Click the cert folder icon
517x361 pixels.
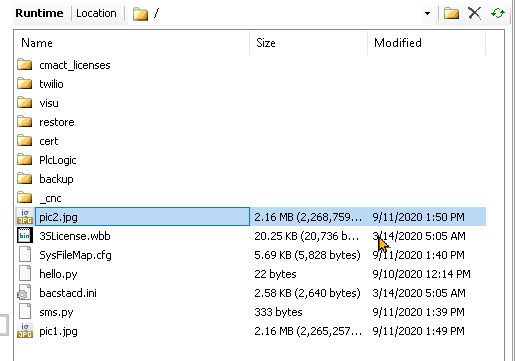25,140
